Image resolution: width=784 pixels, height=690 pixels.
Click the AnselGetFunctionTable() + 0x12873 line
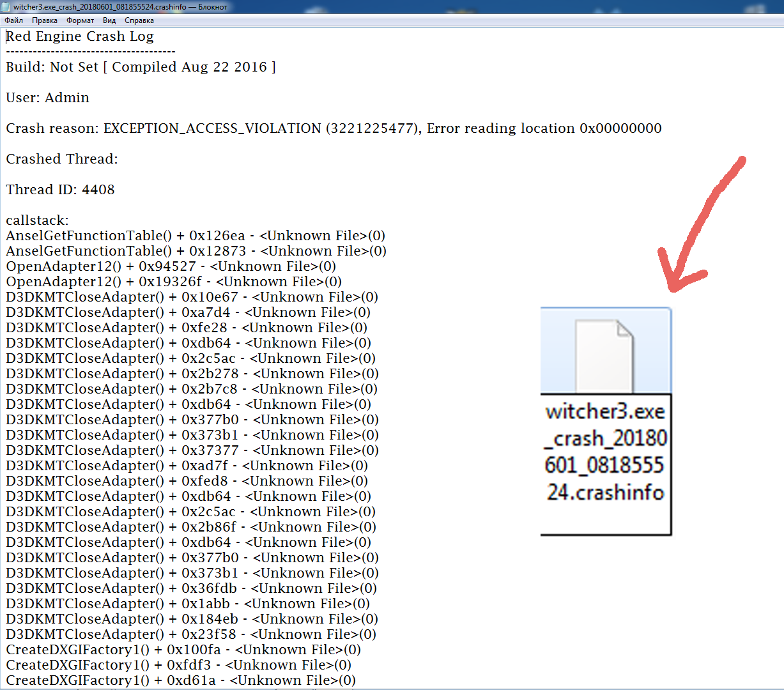coord(196,251)
